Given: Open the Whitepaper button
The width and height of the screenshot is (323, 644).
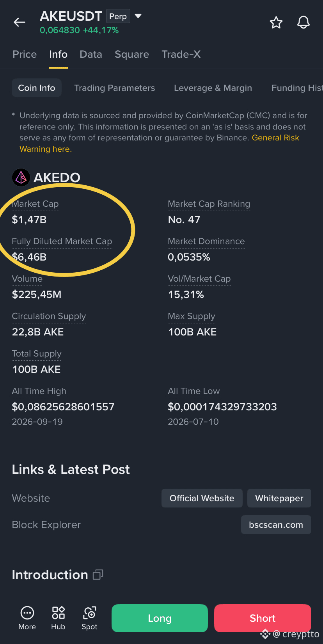Looking at the screenshot, I should click(279, 498).
